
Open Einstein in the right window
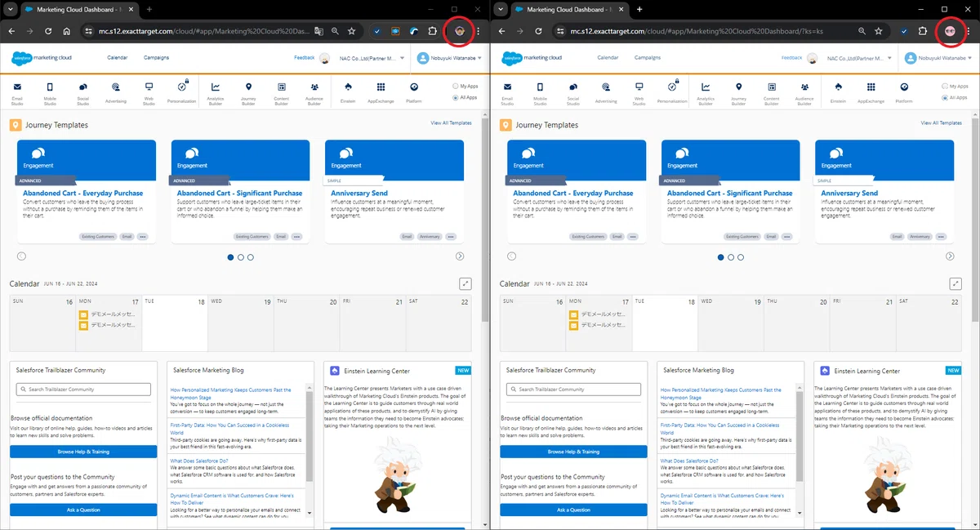click(838, 92)
